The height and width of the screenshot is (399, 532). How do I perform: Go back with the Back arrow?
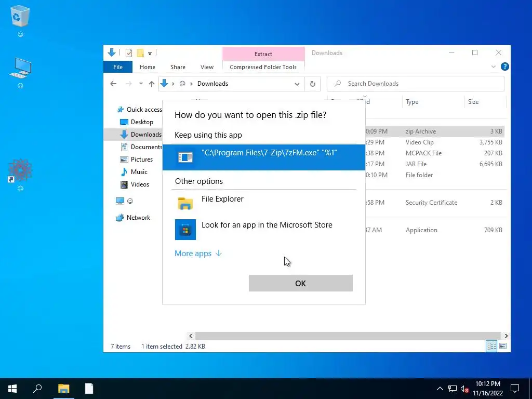click(x=113, y=84)
